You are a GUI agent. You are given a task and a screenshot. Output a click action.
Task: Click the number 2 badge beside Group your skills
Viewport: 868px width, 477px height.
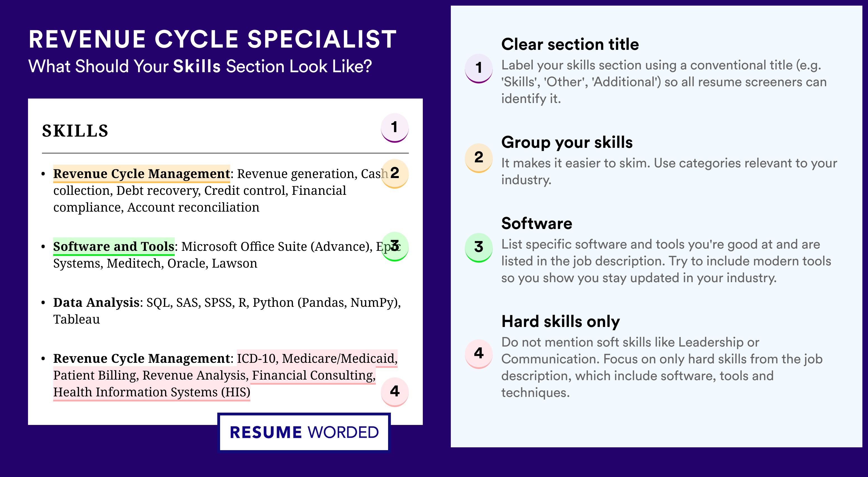(x=479, y=158)
